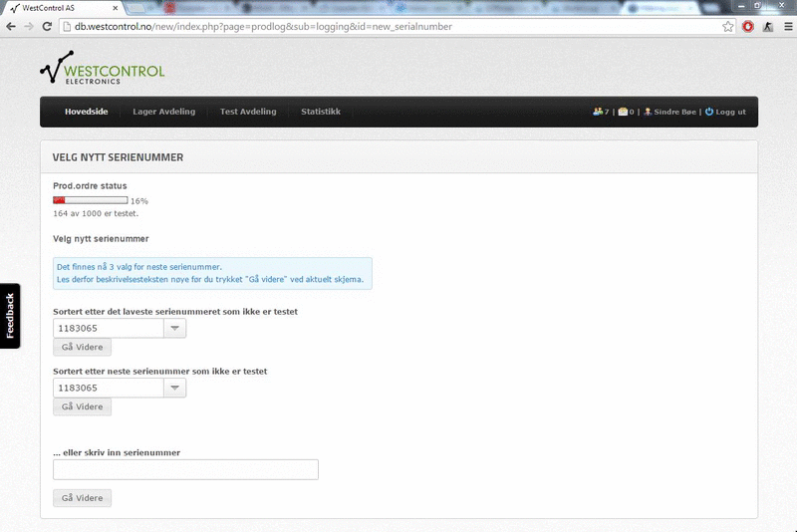
Task: Focus the manual serial number input field
Action: point(185,469)
